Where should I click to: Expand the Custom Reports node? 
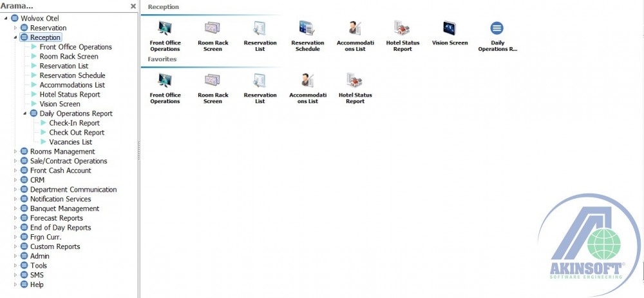[15, 246]
